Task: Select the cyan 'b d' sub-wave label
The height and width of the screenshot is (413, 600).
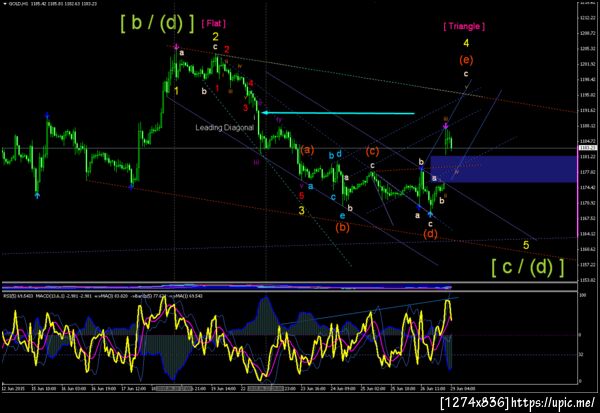Action: (335, 155)
